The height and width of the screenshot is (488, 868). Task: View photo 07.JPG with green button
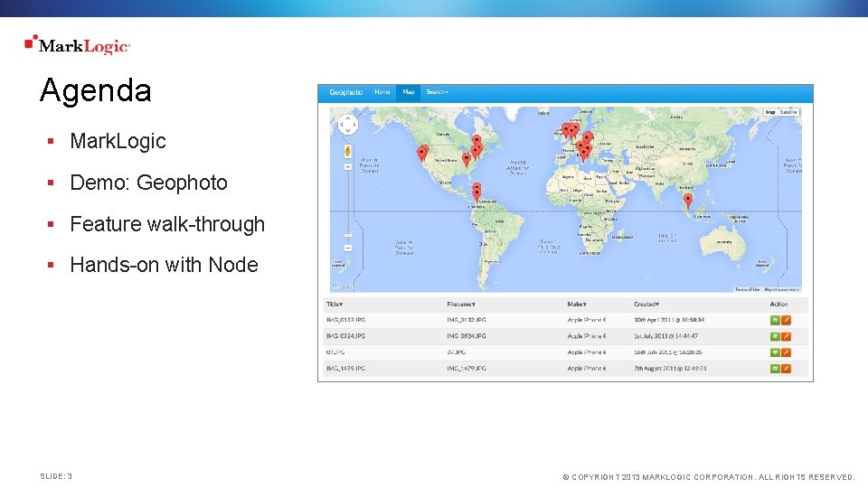[x=775, y=352]
